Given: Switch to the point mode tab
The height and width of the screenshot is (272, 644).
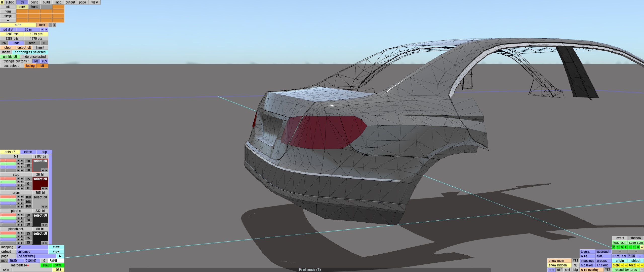Looking at the screenshot, I should (x=34, y=2).
